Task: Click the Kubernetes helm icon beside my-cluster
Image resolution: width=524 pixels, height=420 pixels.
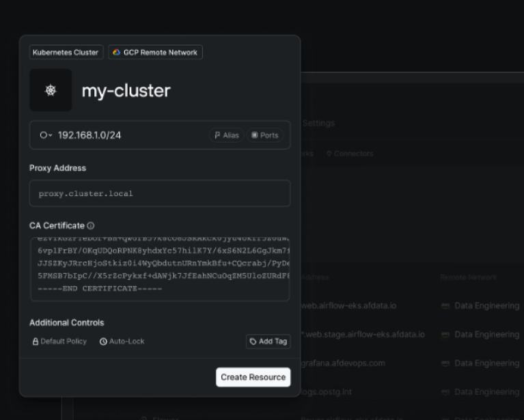Action: (51, 90)
